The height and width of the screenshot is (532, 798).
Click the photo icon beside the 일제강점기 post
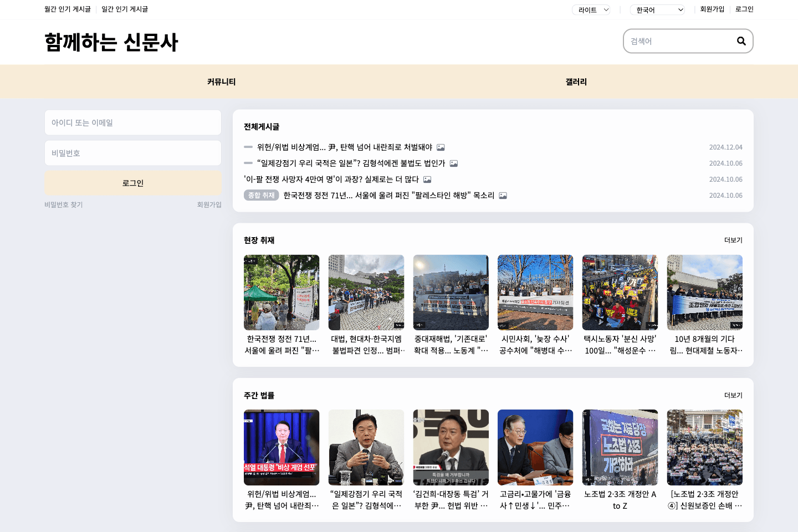pos(454,163)
